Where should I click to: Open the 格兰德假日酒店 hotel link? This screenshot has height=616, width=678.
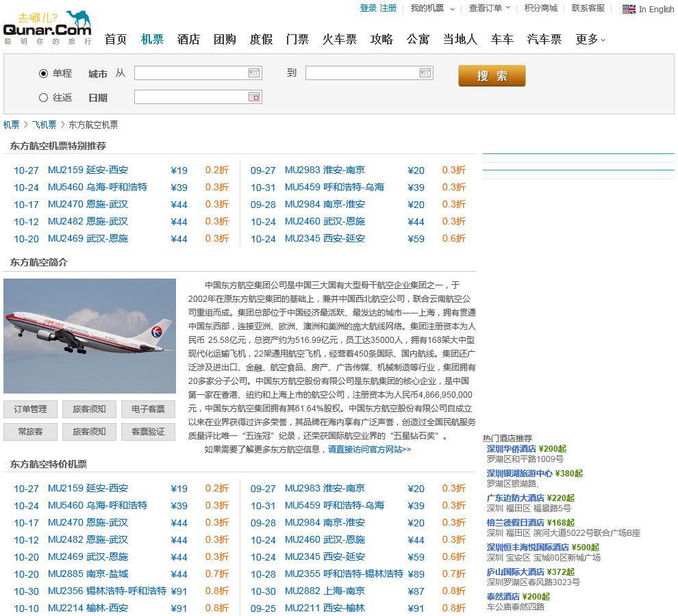[x=516, y=523]
